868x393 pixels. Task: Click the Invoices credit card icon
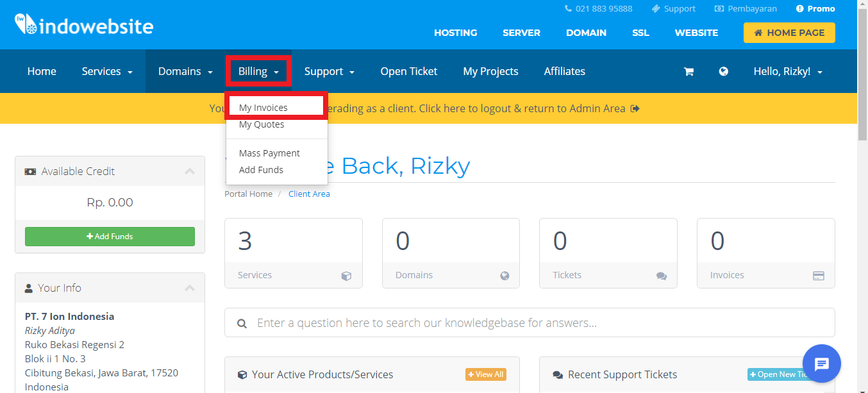(x=818, y=276)
